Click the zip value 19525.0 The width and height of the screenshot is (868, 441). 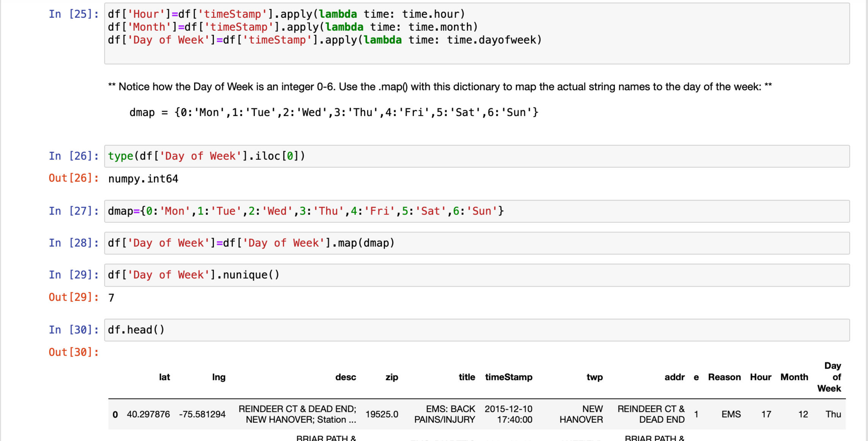point(382,414)
